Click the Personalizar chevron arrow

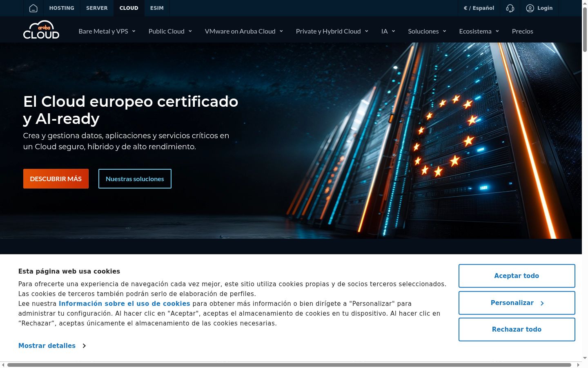[x=542, y=303]
